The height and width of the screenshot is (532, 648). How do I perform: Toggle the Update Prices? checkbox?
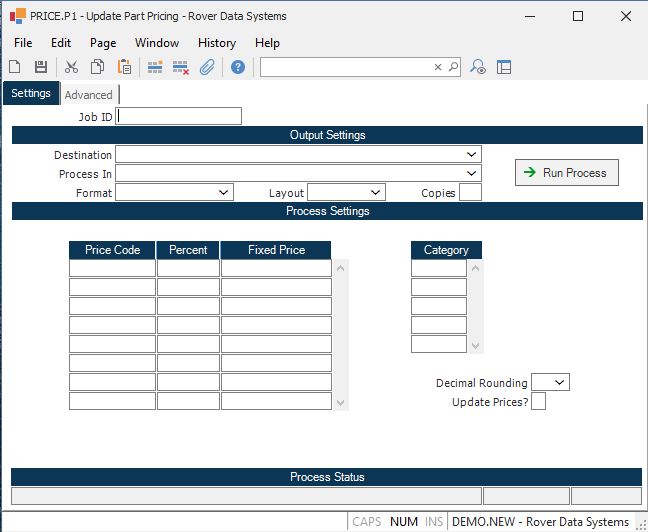538,402
